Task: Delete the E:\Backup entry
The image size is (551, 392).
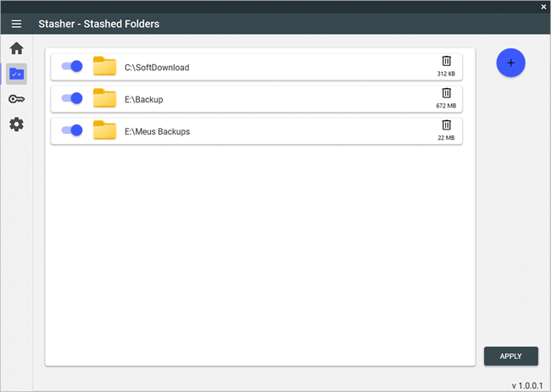Action: pyautogui.click(x=446, y=93)
